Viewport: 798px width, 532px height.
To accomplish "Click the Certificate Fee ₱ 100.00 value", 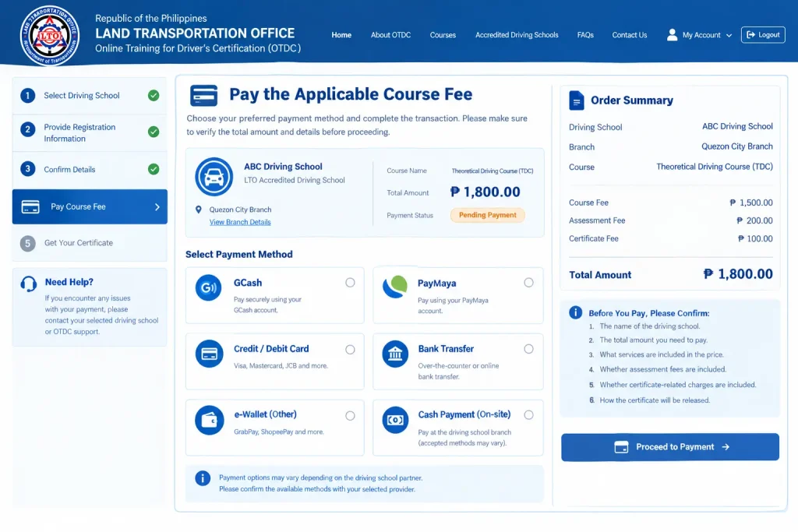I will click(755, 238).
